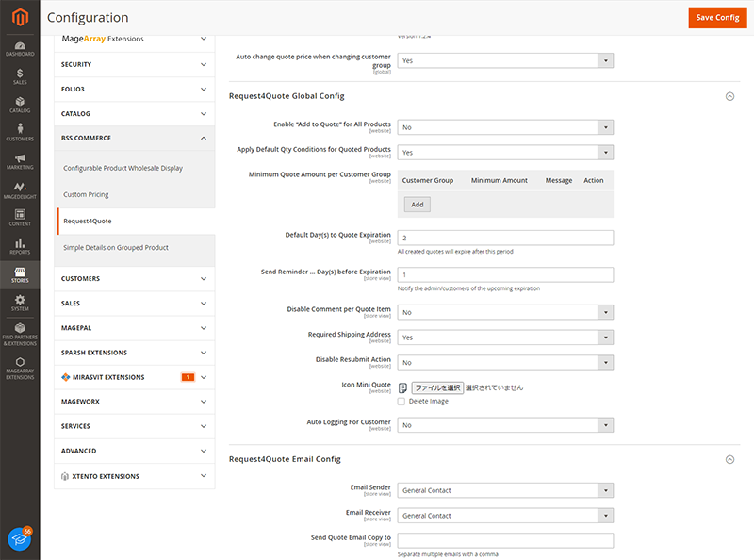This screenshot has height=560, width=754.
Task: Open Disable Comment per Quote Item dropdown
Action: [x=505, y=312]
